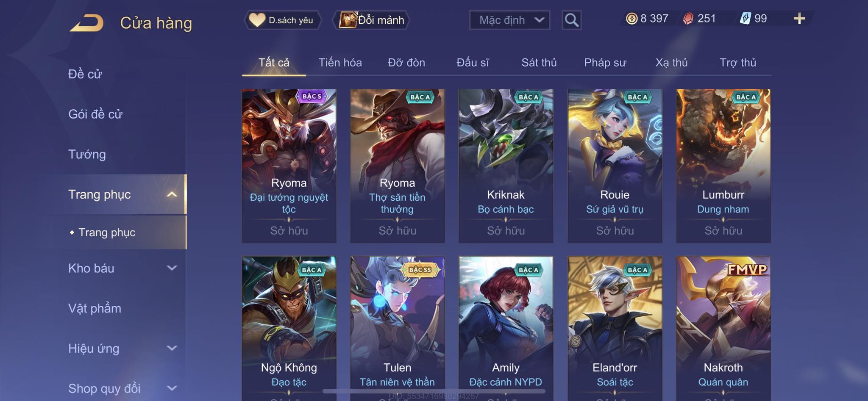Open Vật phẩm in the sidebar
The width and height of the screenshot is (868, 401).
pos(95,308)
